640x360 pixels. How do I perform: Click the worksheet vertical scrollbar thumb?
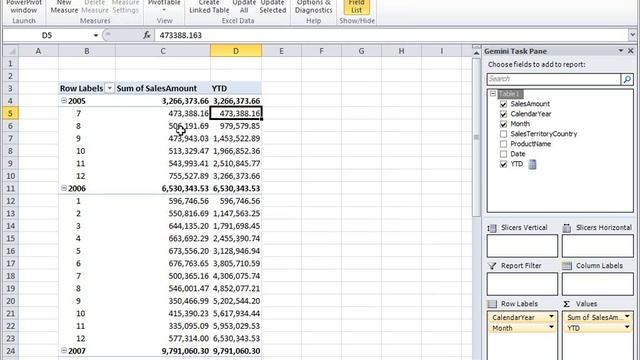476,137
